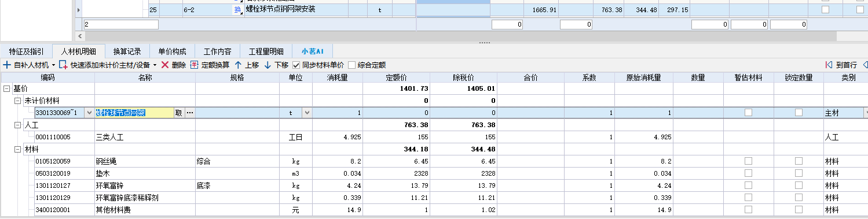
Task: Open the 快速添加未计价主材/设备 dropdown arrow
Action: (155, 65)
